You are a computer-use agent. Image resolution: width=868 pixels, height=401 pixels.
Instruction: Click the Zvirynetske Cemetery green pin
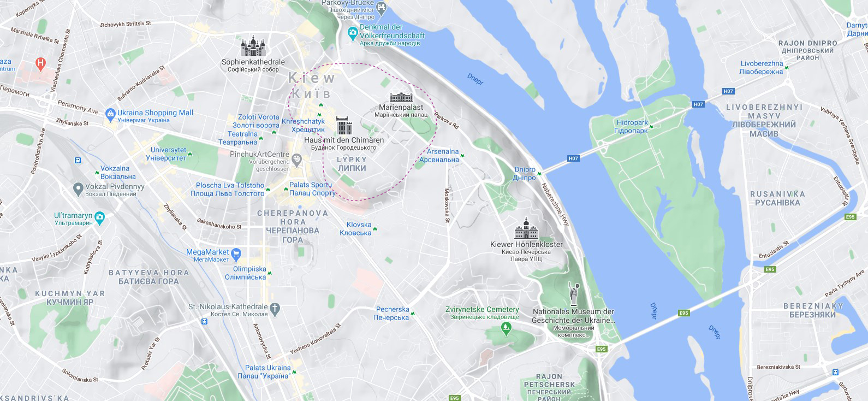point(506,329)
